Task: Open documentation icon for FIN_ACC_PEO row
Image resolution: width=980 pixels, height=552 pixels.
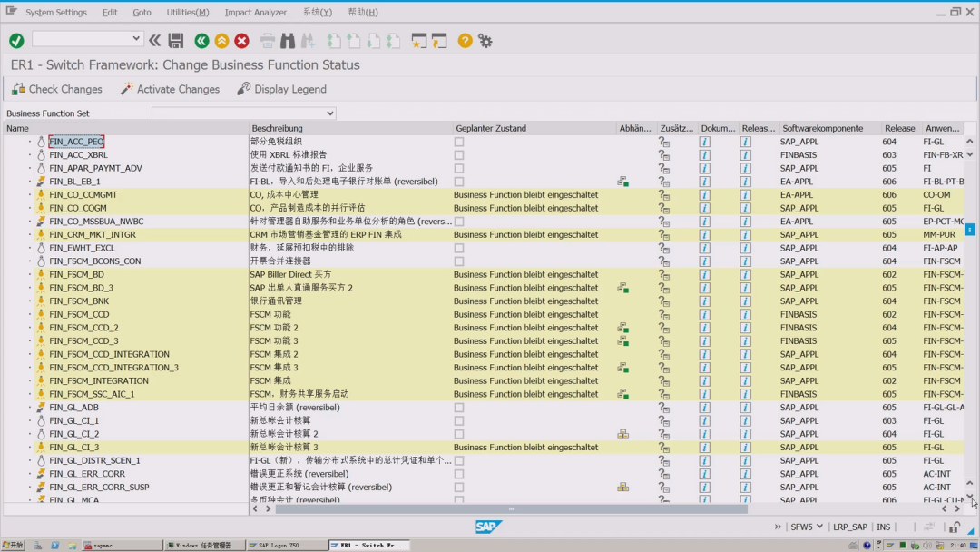Action: click(x=704, y=142)
